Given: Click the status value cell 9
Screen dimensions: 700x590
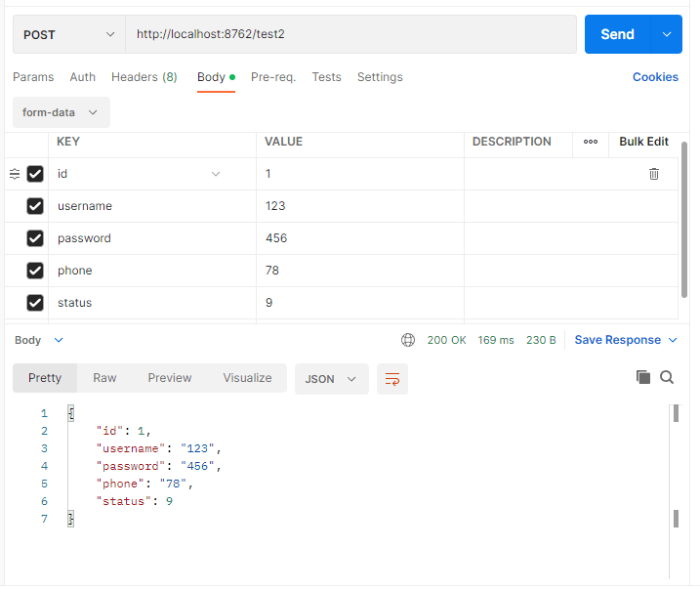Looking at the screenshot, I should pos(360,303).
